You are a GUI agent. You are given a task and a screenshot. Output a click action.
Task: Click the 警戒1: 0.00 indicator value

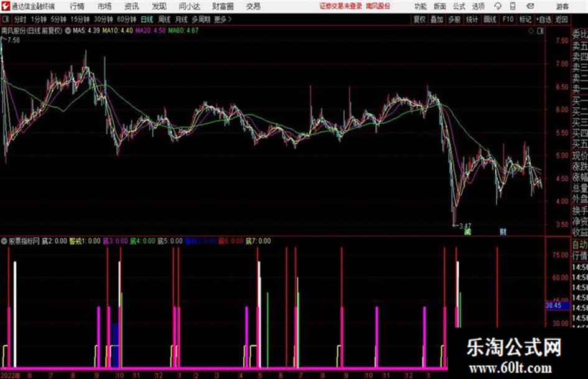tap(85, 241)
